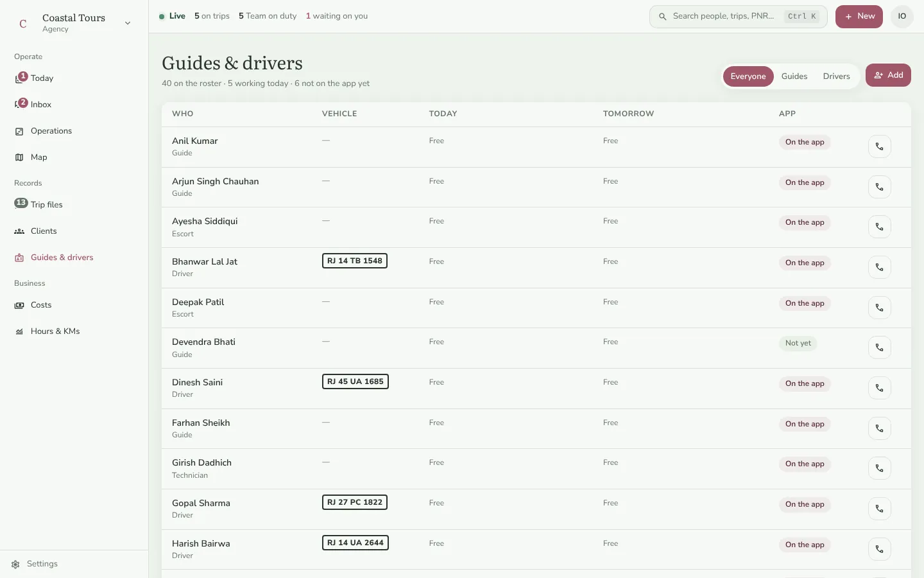The height and width of the screenshot is (578, 924).
Task: Click vehicle plate RJ 14 TB 1548
Action: pos(355,261)
